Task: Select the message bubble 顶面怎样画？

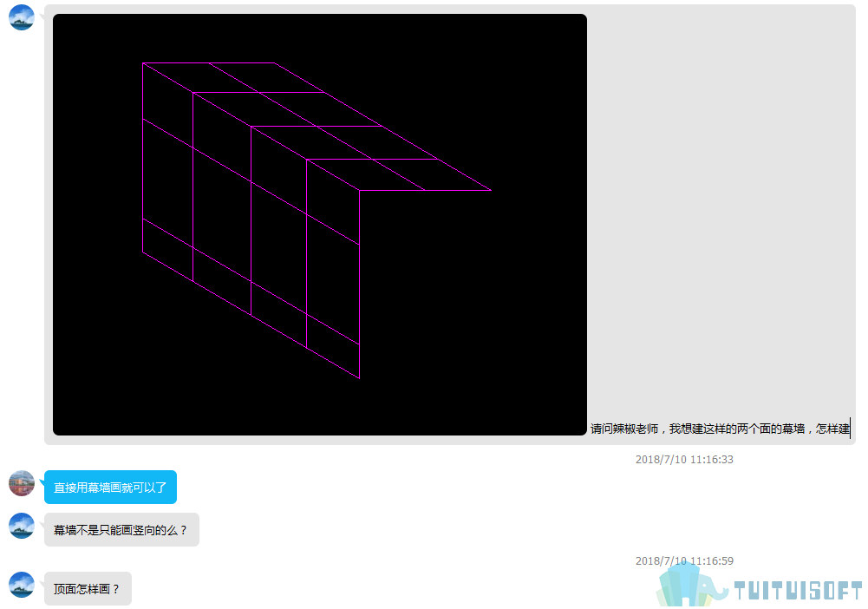Action: click(x=88, y=588)
